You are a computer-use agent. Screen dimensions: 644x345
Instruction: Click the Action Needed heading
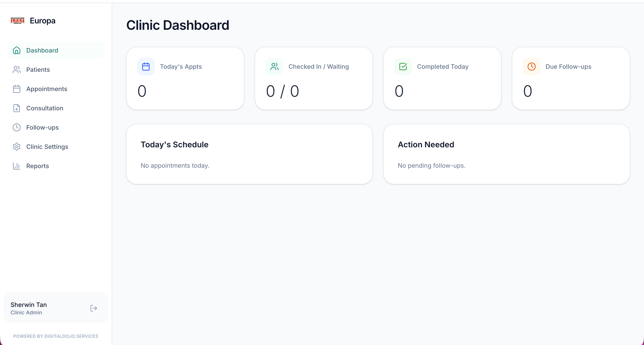pyautogui.click(x=426, y=144)
